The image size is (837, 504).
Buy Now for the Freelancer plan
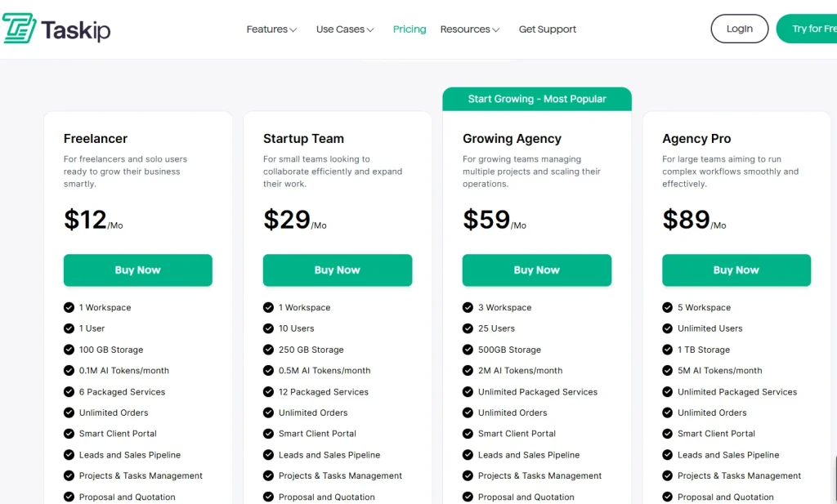138,270
